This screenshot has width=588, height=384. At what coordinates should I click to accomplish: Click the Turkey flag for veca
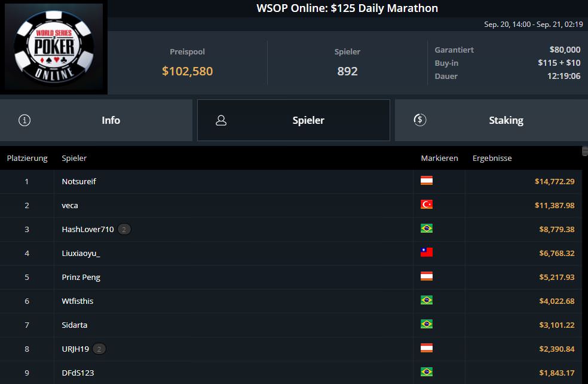tap(427, 205)
